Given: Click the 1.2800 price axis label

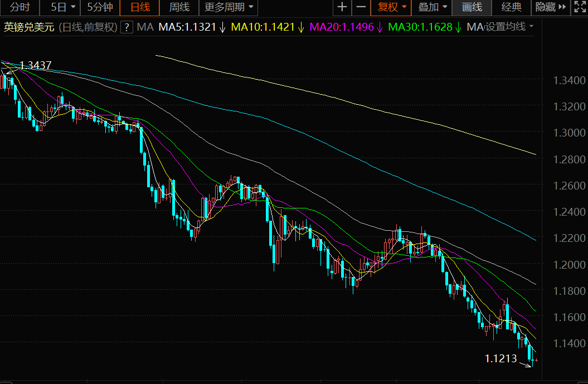Looking at the screenshot, I should [569, 159].
